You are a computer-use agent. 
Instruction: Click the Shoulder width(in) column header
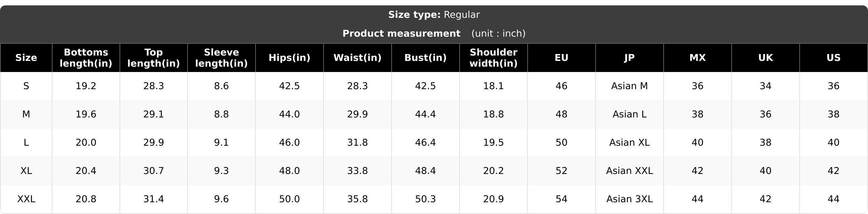(493, 58)
